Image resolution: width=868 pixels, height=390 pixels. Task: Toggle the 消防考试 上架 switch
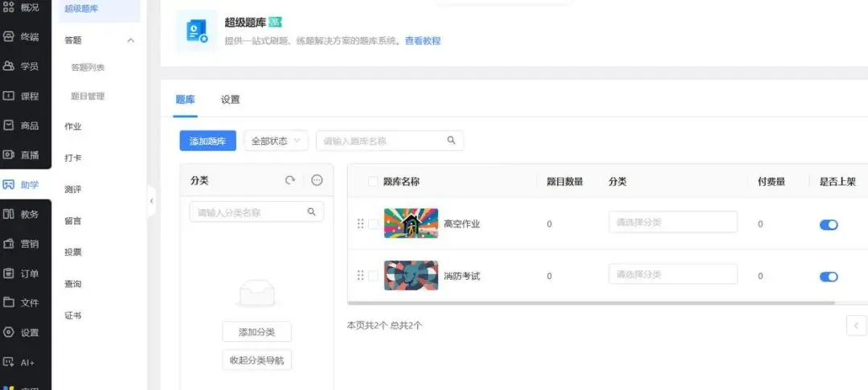828,277
